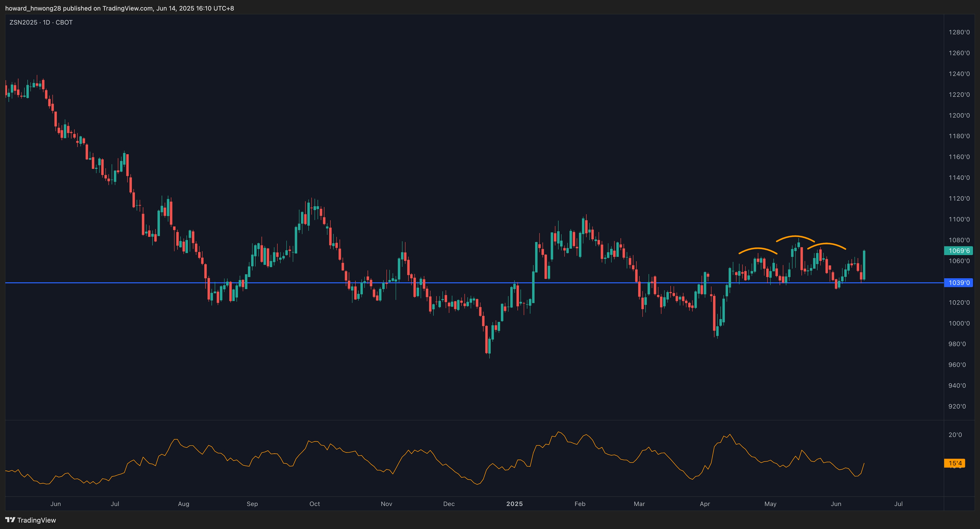Click the 2025 year label on time axis
Viewport: 980px width, 529px height.
pos(514,504)
